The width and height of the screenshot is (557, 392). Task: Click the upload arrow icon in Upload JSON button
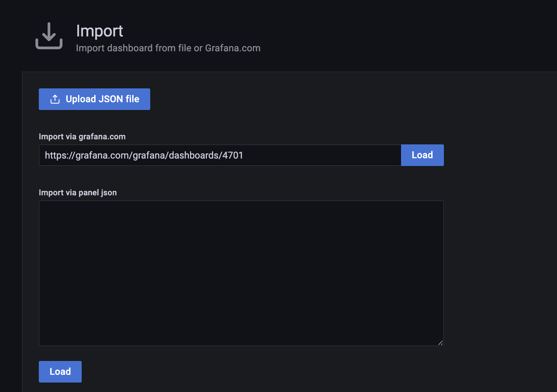coord(55,99)
